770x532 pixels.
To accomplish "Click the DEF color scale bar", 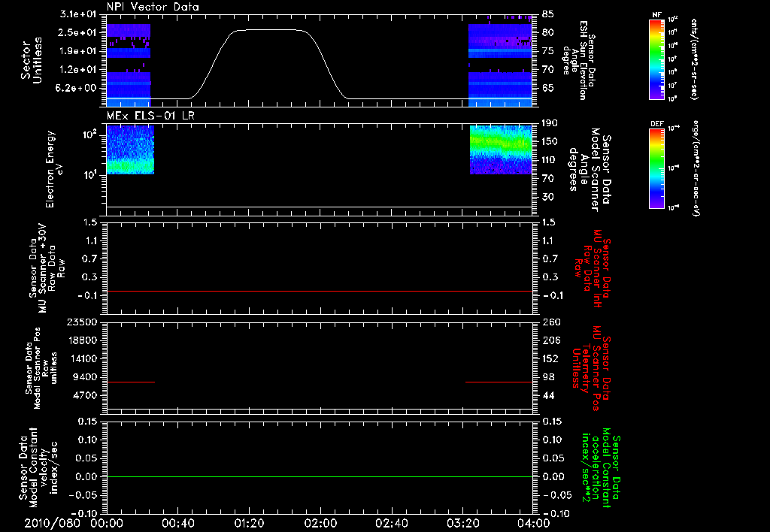I will click(656, 168).
